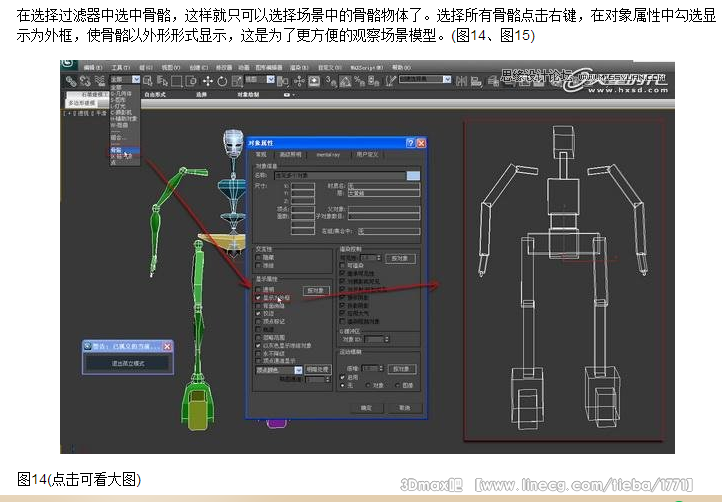The width and height of the screenshot is (722, 502).
Task: Open the 编辑(E) menu
Action: [92, 68]
